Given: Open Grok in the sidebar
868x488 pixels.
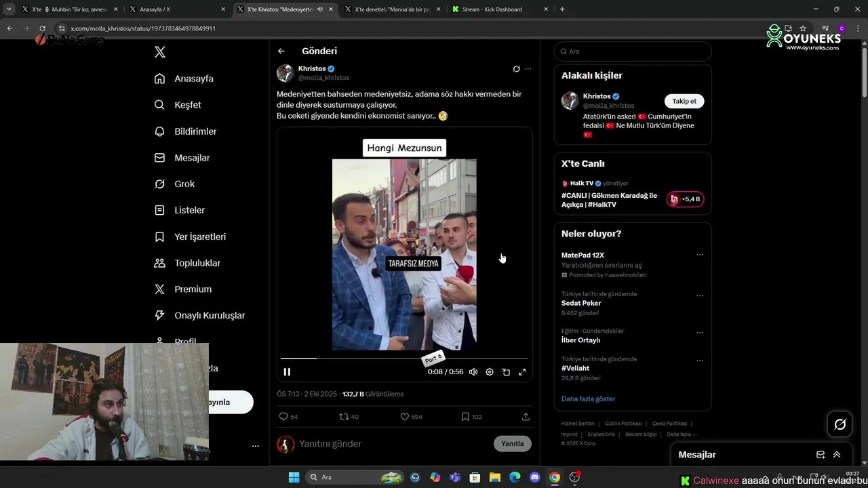Looking at the screenshot, I should point(174,184).
